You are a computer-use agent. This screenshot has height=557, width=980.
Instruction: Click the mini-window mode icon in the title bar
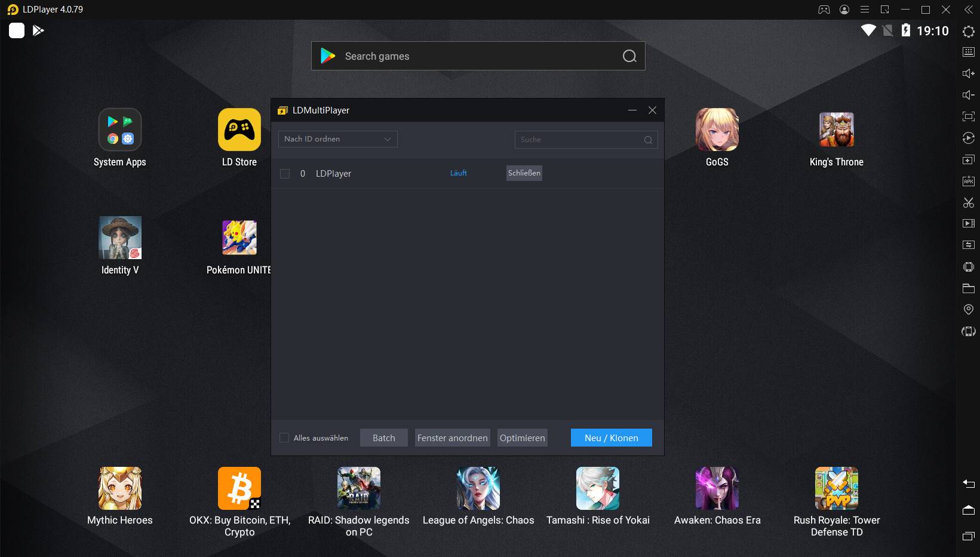[x=885, y=10]
